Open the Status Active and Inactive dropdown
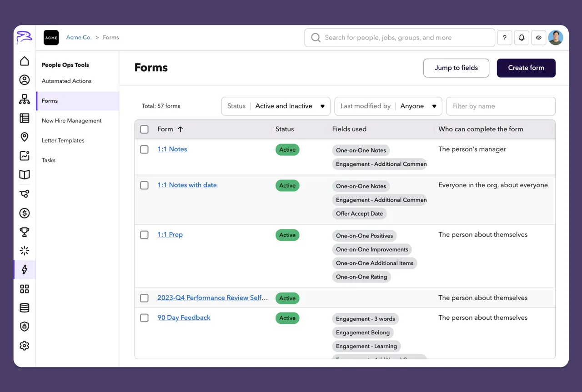Screen dimensions: 582x392 point(276,106)
